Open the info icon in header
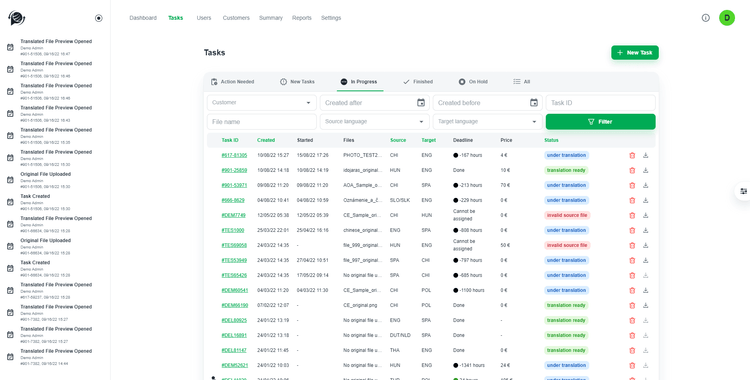The height and width of the screenshot is (380, 750). click(706, 18)
